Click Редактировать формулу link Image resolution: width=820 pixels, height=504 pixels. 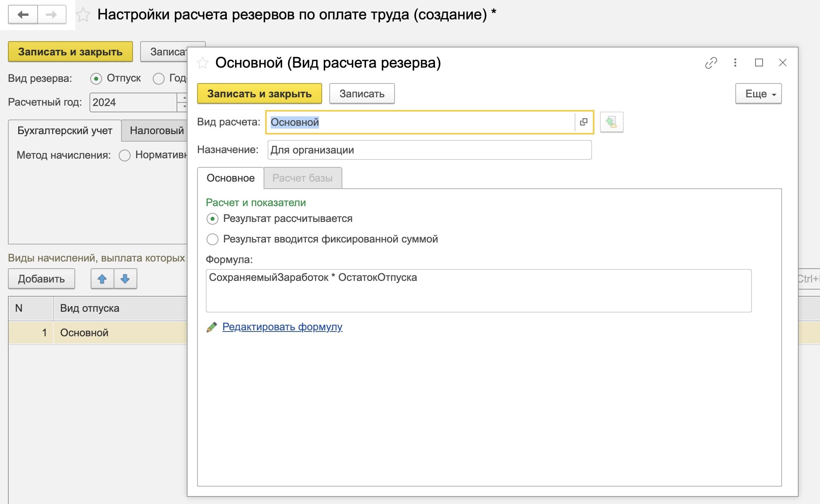coord(282,327)
